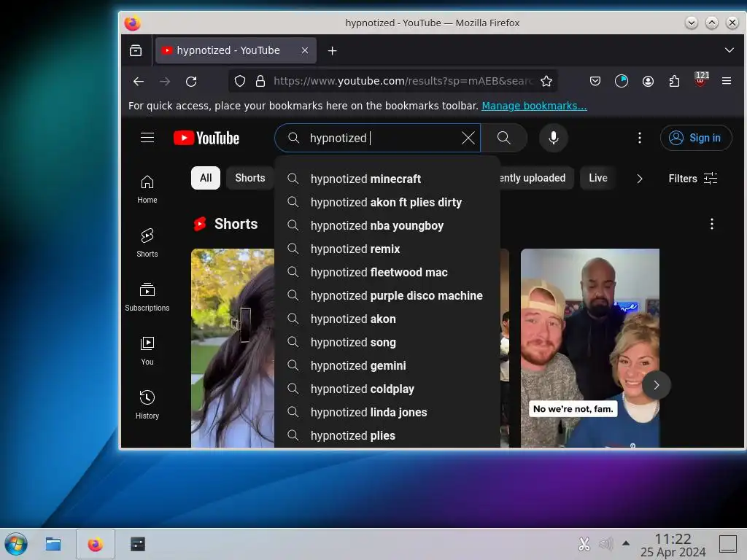
Task: Open the You section in sidebar
Action: coord(147,351)
